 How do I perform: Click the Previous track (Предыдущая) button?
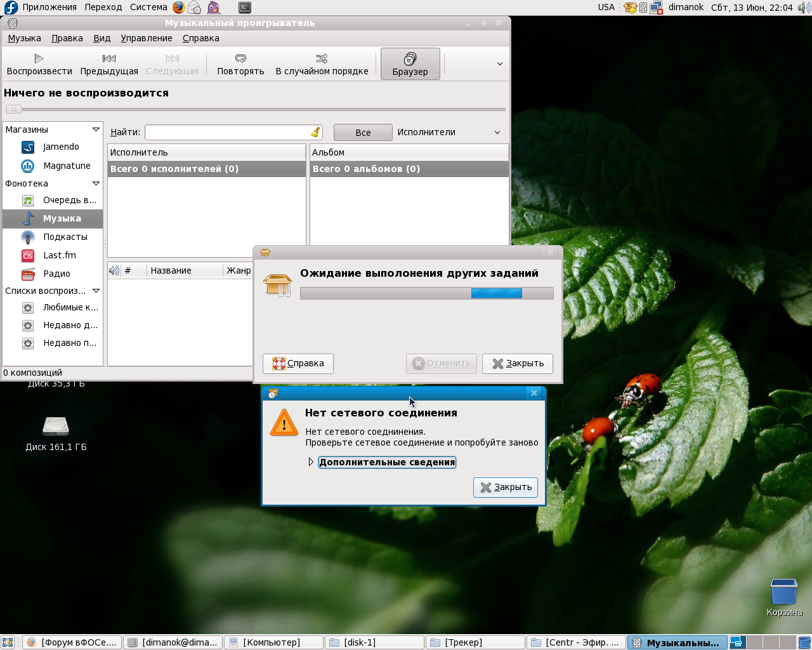(109, 64)
